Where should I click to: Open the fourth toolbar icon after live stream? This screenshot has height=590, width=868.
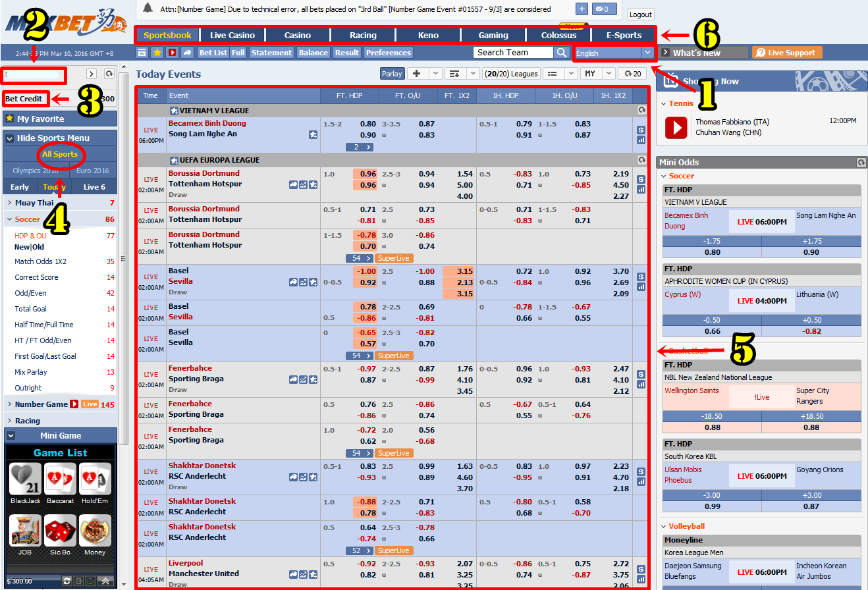(x=188, y=53)
